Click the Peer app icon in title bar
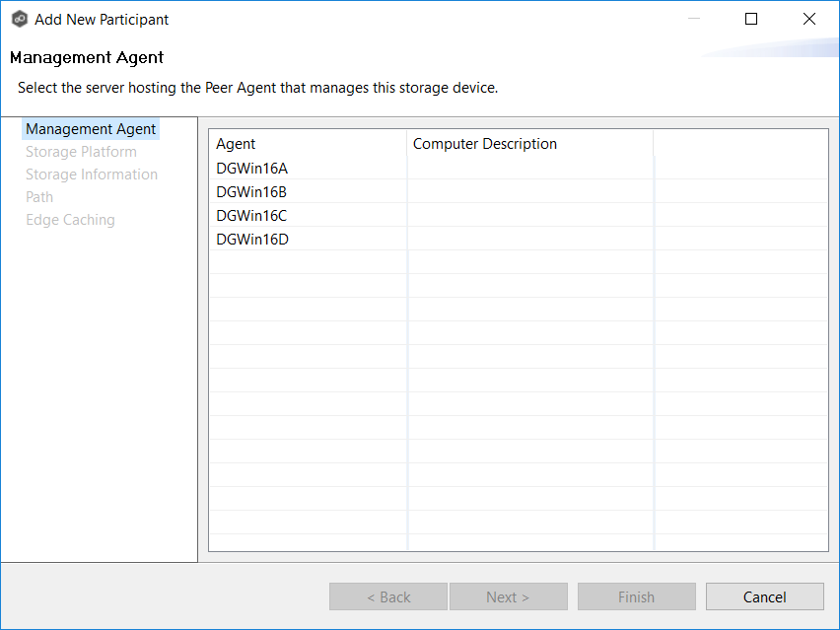Screen dimensions: 840x630 tap(19, 19)
